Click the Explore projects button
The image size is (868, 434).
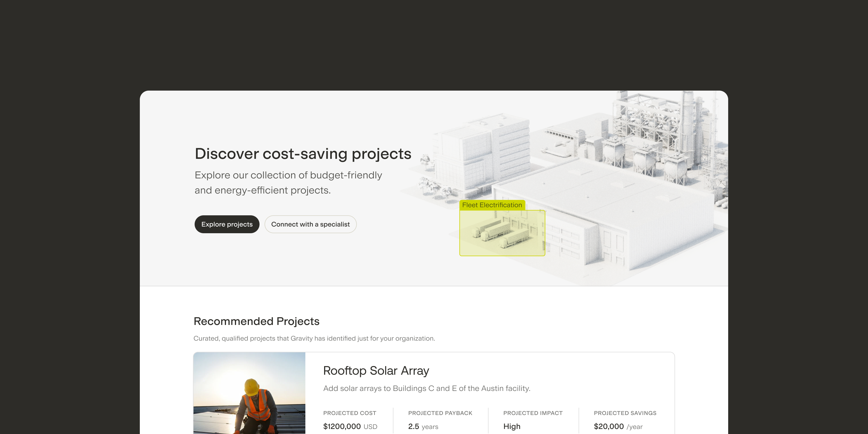227,224
